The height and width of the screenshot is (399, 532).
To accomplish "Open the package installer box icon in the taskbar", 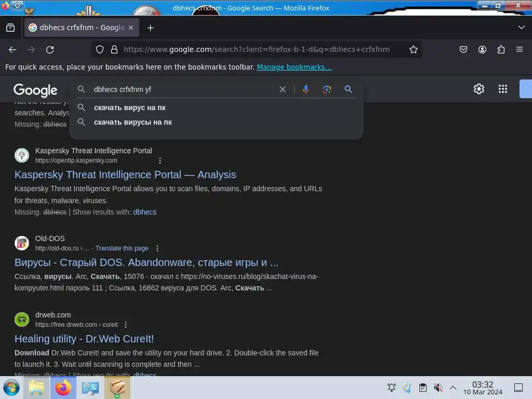I will (x=117, y=388).
